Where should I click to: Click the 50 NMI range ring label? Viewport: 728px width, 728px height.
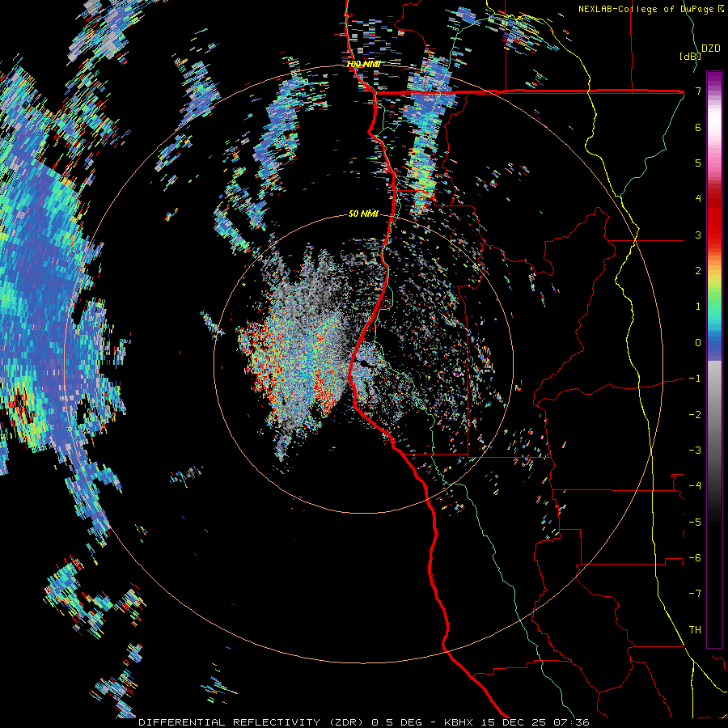363,214
